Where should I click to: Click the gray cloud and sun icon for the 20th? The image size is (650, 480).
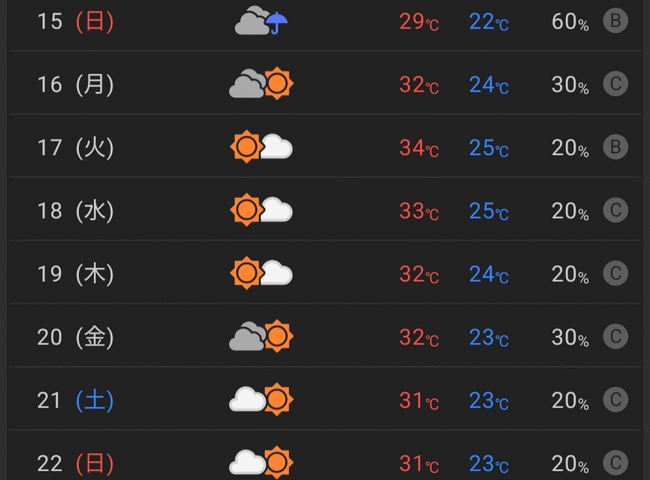coord(261,336)
